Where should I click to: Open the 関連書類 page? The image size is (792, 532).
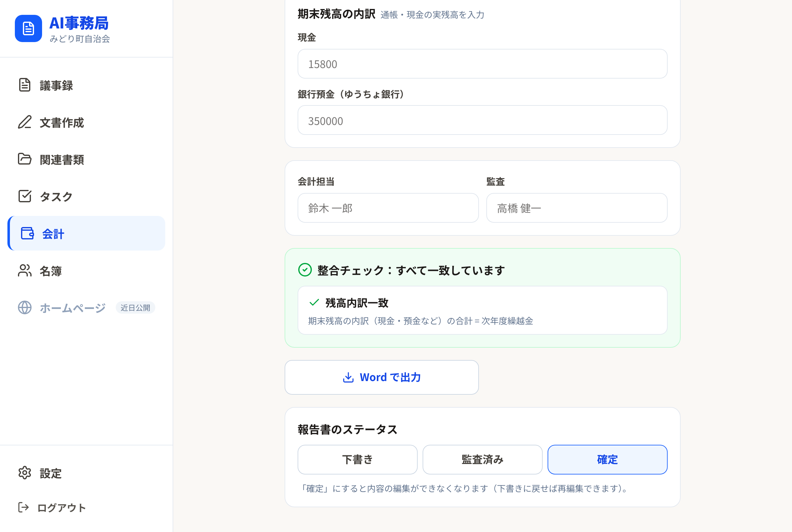(86, 159)
